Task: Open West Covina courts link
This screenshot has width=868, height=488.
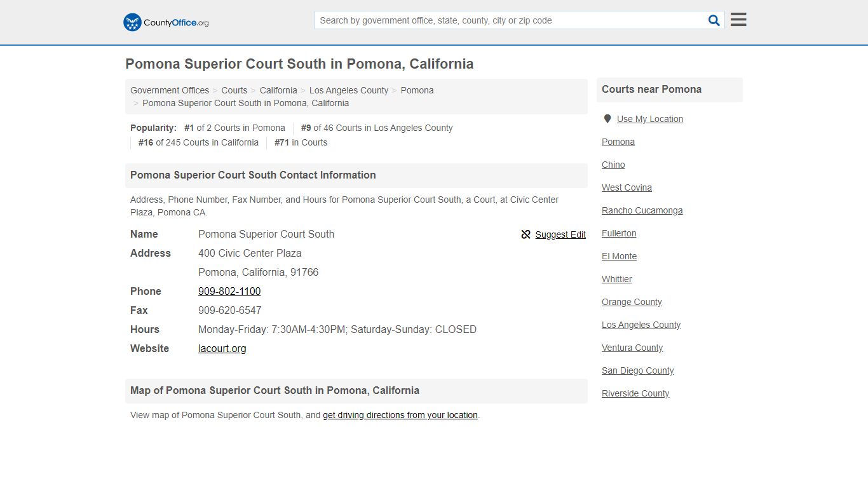Action: tap(627, 187)
